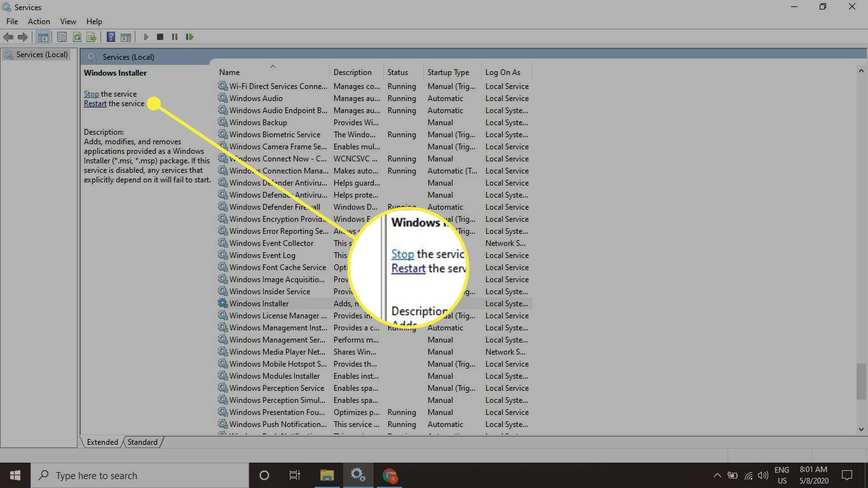Screen dimensions: 868x488
Task: Go back with the toolbar Back arrow
Action: [x=8, y=37]
